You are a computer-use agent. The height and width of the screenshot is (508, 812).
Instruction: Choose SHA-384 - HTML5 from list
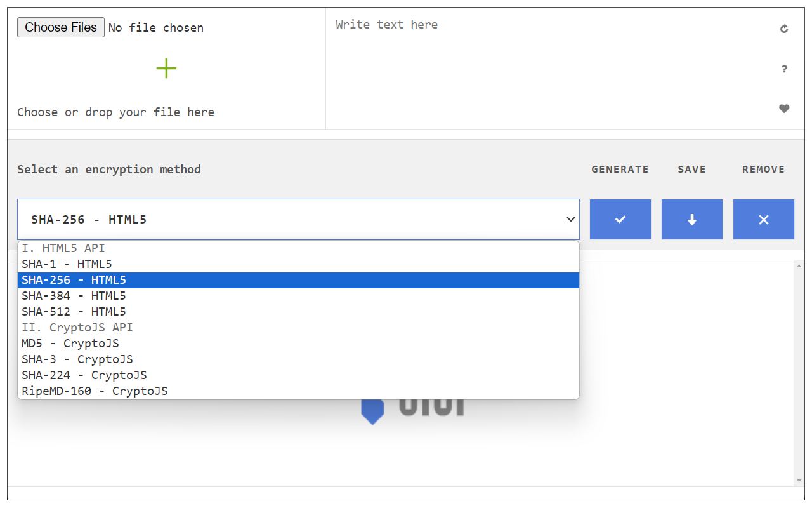(74, 296)
